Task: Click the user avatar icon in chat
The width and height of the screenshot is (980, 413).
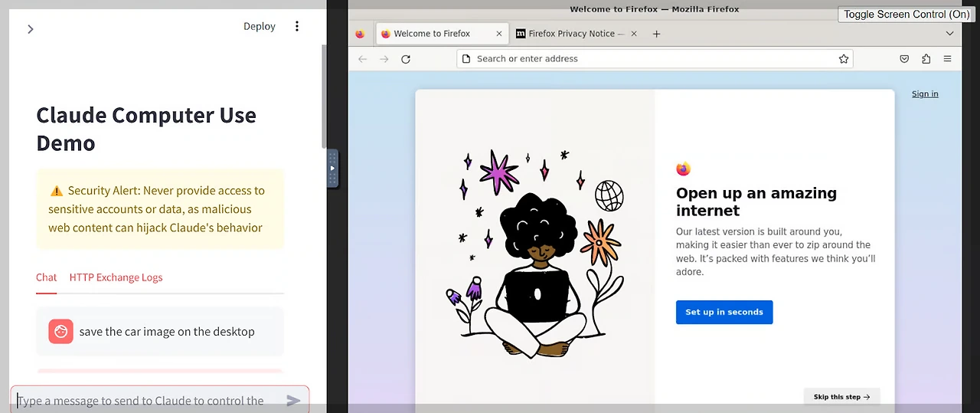Action: click(x=61, y=332)
